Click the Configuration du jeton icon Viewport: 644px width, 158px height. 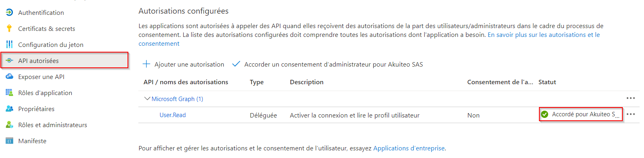10,45
